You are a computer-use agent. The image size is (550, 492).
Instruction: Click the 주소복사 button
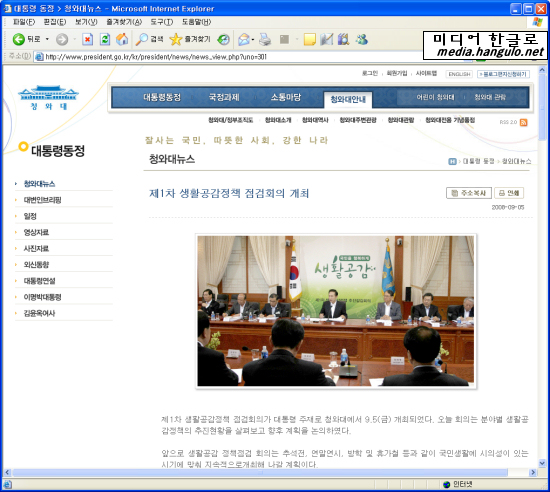(x=469, y=193)
